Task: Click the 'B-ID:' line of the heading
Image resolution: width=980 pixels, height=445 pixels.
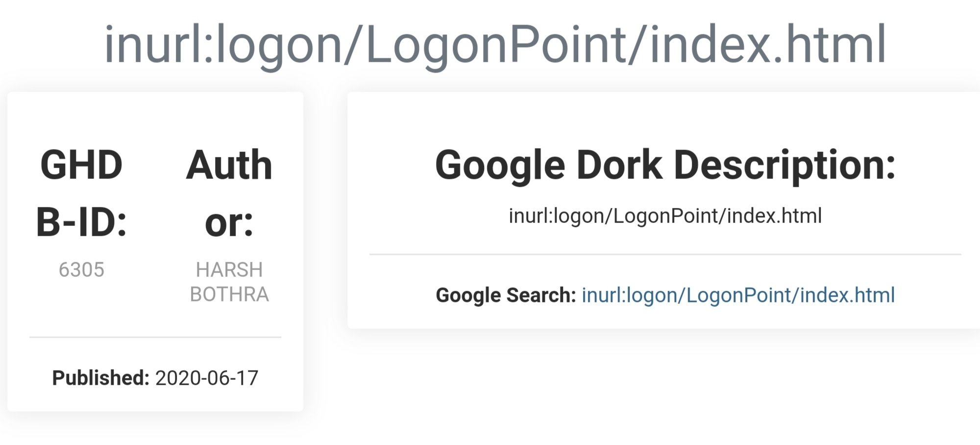Action: (x=81, y=222)
